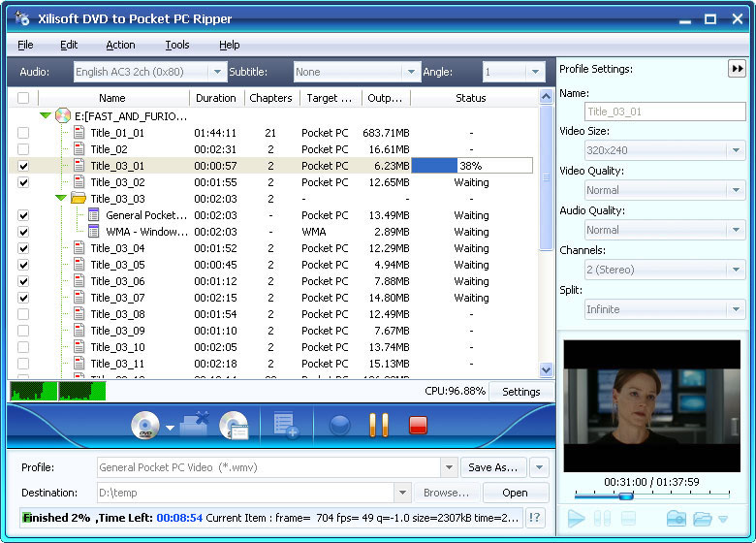Open the Profile dropdown
This screenshot has width=756, height=543.
pos(449,467)
